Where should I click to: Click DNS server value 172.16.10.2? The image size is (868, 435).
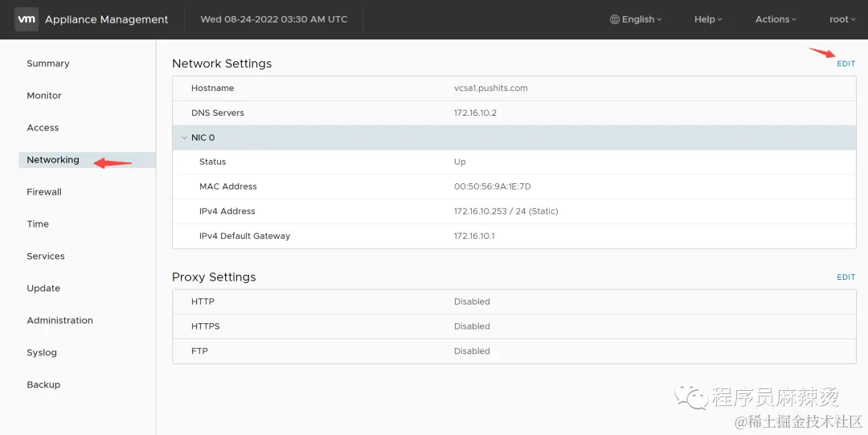coord(476,113)
